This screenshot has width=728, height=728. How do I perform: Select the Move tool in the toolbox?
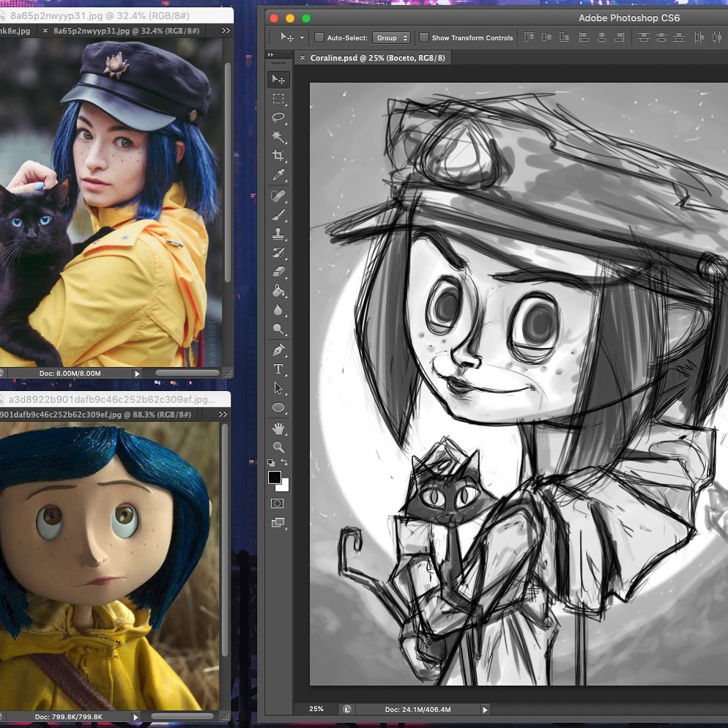click(x=278, y=79)
